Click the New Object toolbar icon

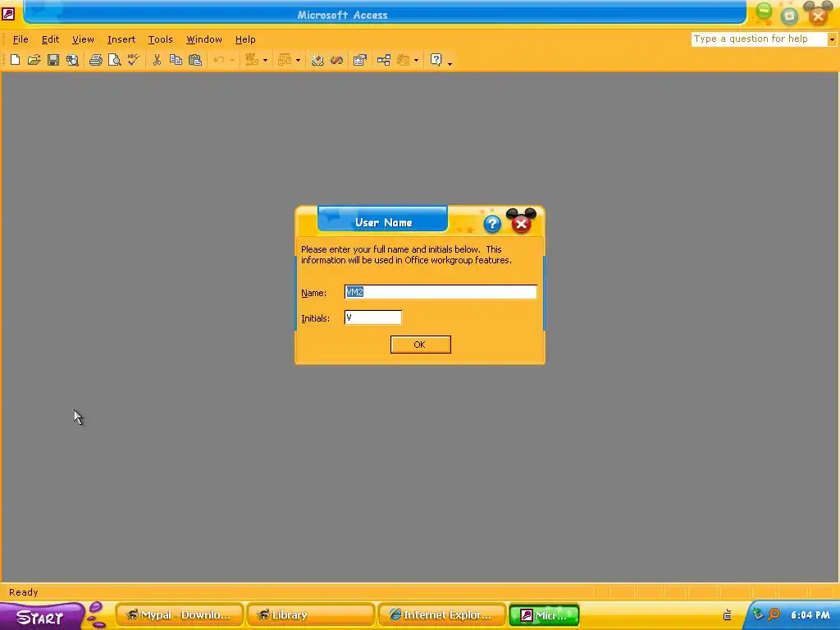403,60
